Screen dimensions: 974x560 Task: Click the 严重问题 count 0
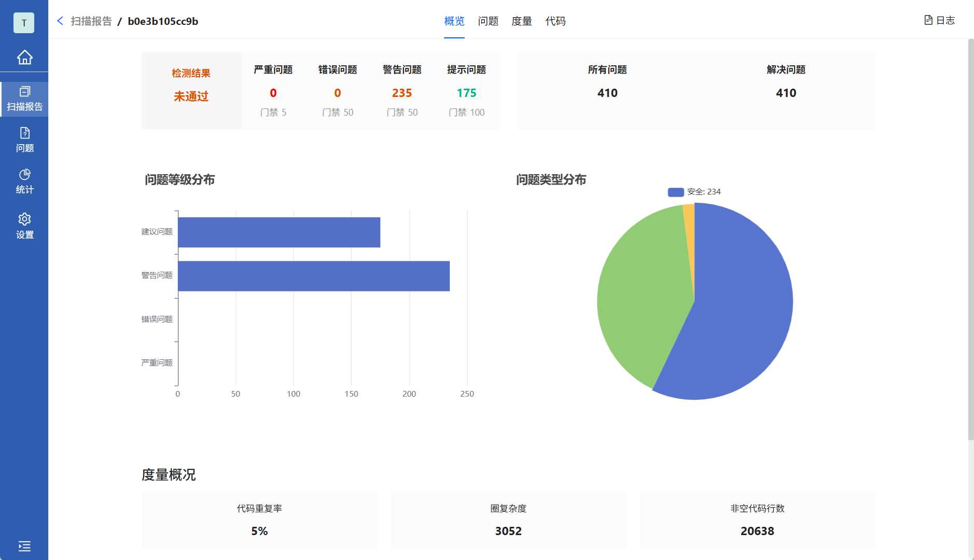[273, 93]
